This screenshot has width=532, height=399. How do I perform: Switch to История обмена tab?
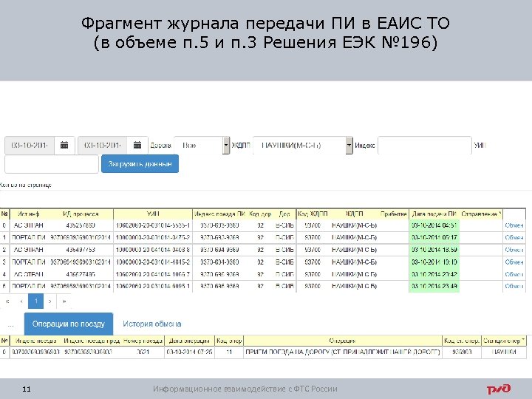click(152, 324)
